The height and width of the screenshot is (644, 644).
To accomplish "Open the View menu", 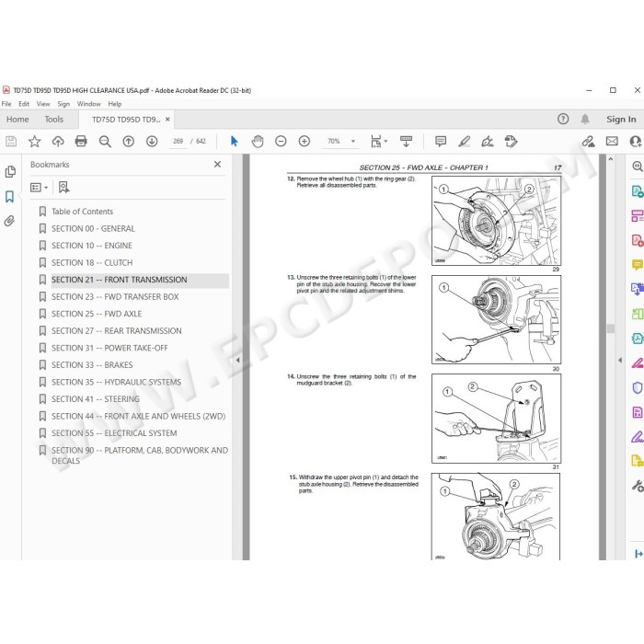I will [43, 104].
